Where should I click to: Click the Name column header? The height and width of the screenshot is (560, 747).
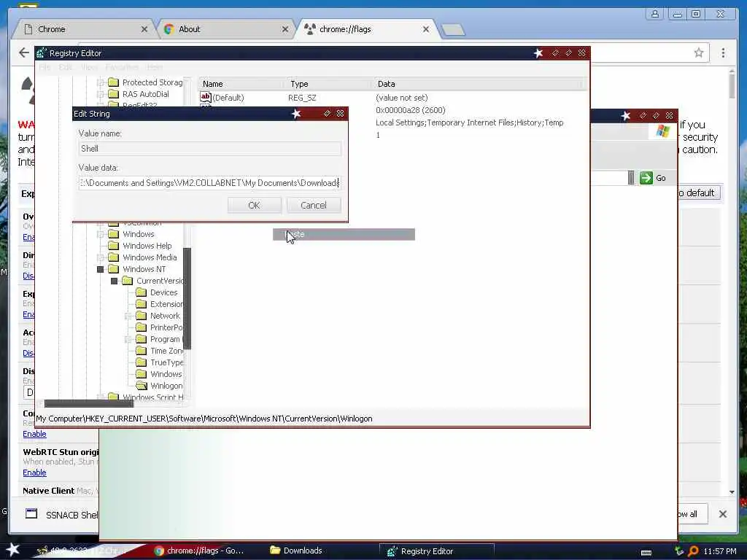point(242,84)
